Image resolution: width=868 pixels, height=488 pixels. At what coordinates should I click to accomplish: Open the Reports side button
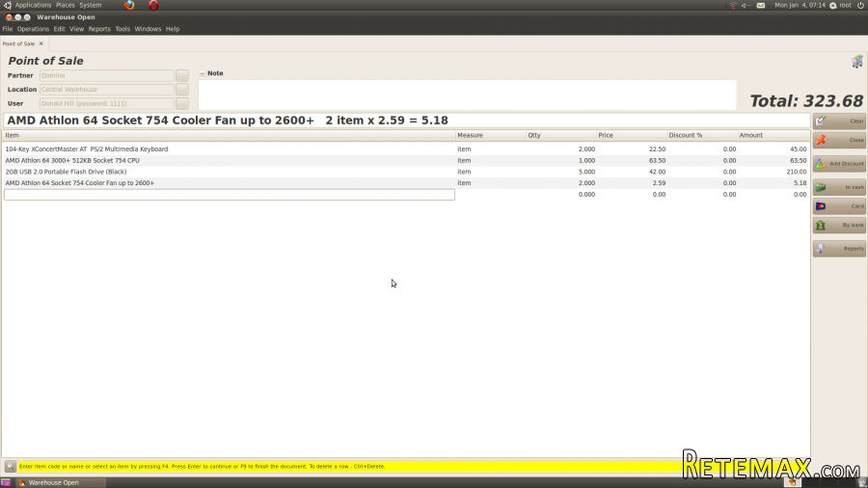pos(839,249)
